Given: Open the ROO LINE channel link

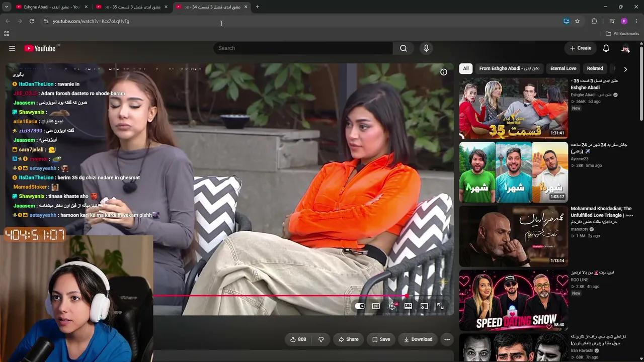Looking at the screenshot, I should [x=579, y=280].
